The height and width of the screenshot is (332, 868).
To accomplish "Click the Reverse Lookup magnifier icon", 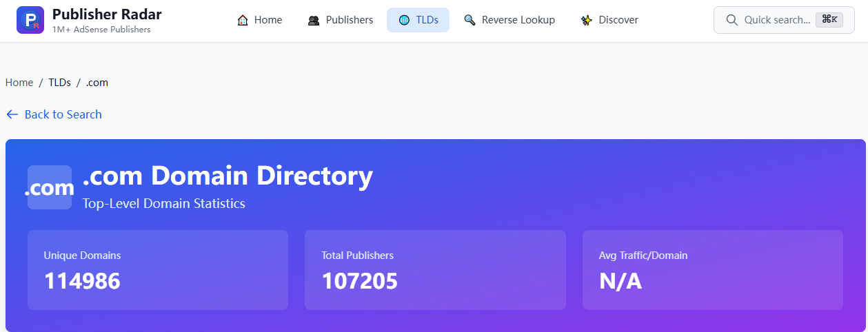I will (x=470, y=20).
